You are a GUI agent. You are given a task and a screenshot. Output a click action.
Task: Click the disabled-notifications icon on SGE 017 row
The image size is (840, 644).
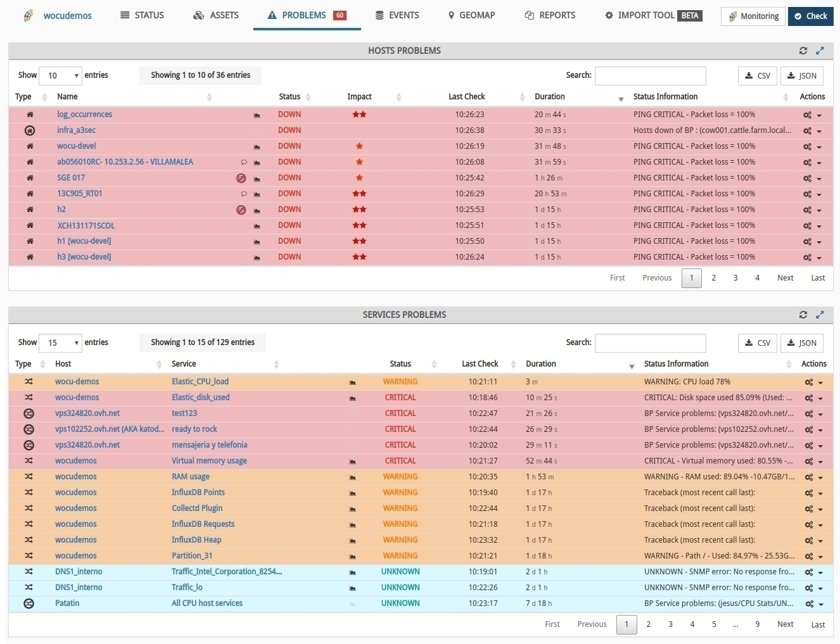pos(241,179)
